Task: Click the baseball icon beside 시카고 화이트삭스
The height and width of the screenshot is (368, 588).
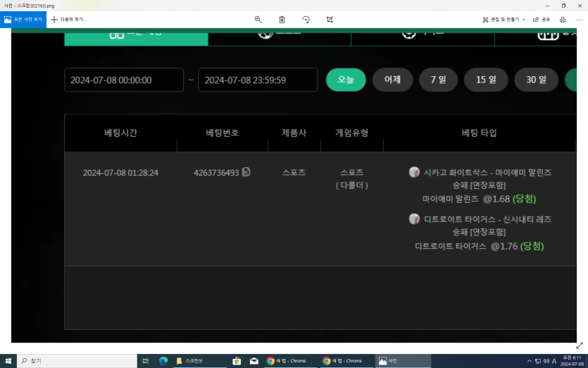Action: tap(414, 172)
